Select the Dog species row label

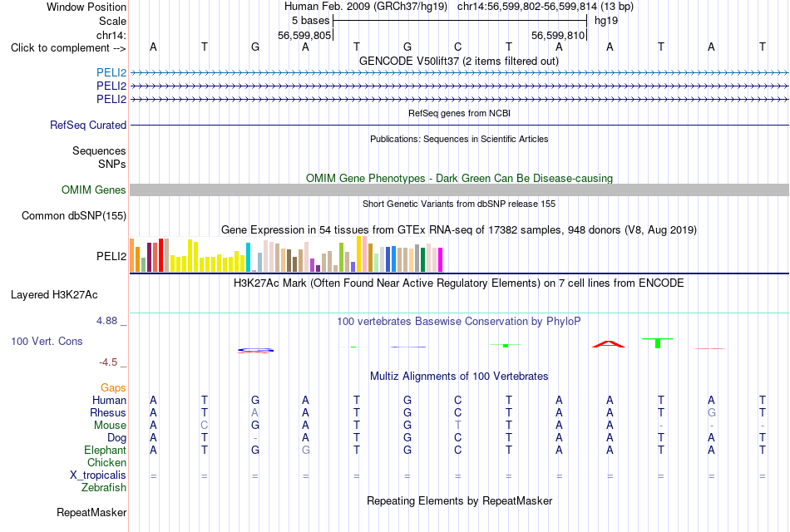click(x=116, y=438)
